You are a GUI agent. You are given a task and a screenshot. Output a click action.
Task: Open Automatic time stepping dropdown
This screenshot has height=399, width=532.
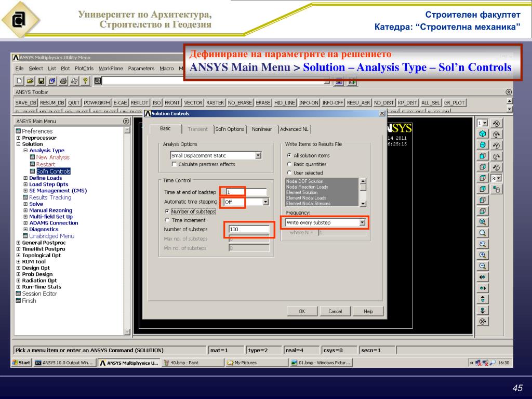coord(265,202)
